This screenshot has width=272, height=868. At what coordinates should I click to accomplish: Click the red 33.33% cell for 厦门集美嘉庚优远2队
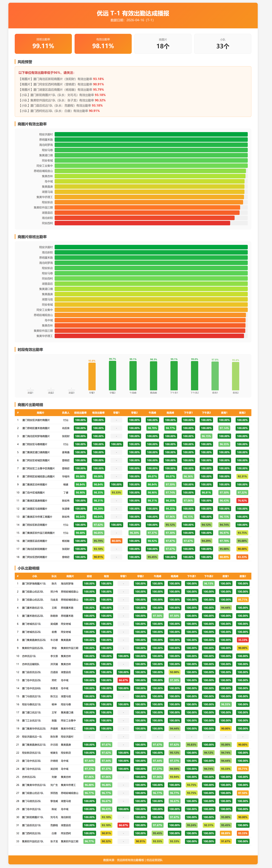tap(243, 640)
